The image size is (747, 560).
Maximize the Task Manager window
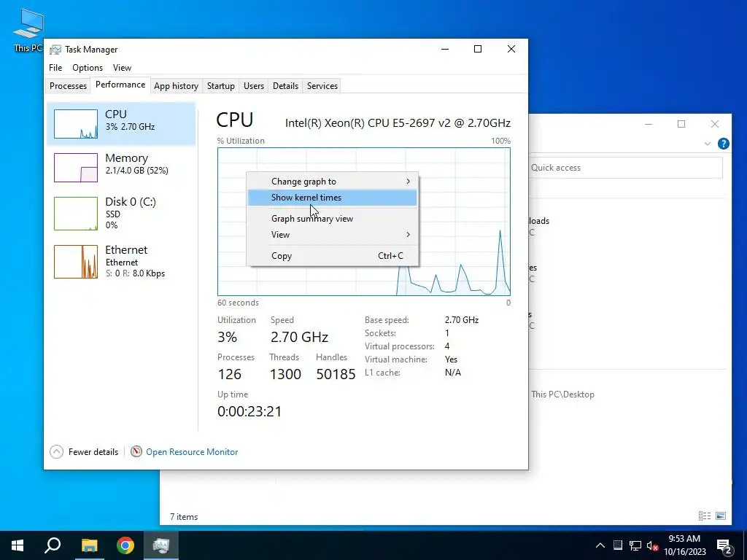[x=478, y=49]
